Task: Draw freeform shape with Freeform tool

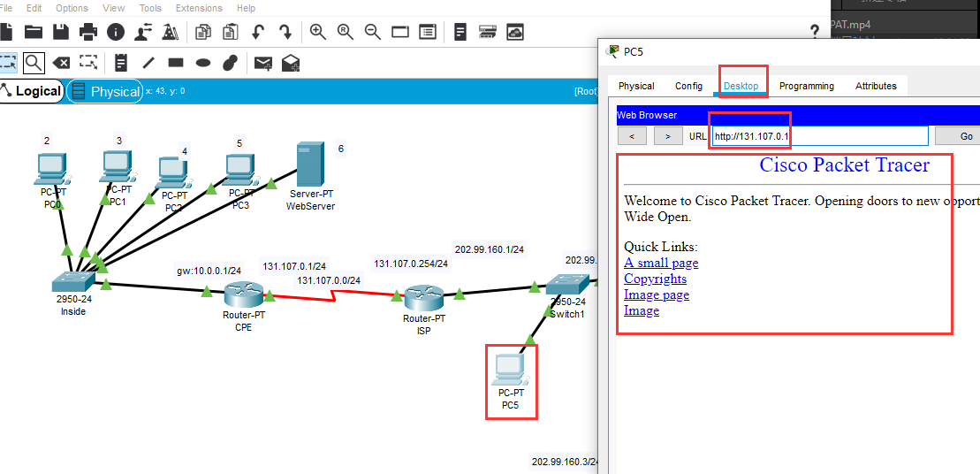Action: pos(231,63)
